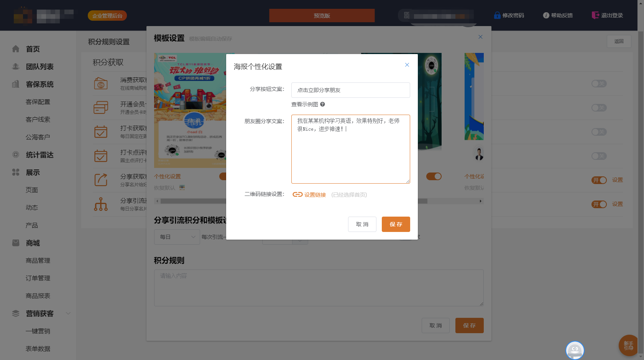Screen dimensions: 644x360
Task: Toggle the 分享引流 points switch
Action: [599, 204]
